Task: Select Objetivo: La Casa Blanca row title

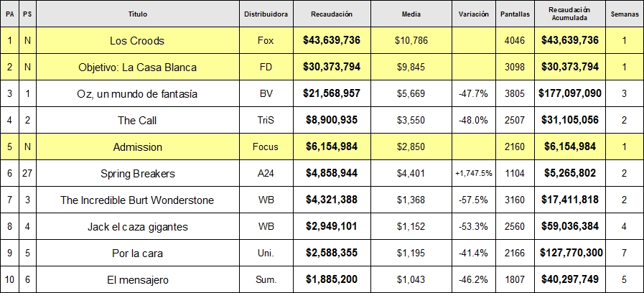Action: (136, 68)
